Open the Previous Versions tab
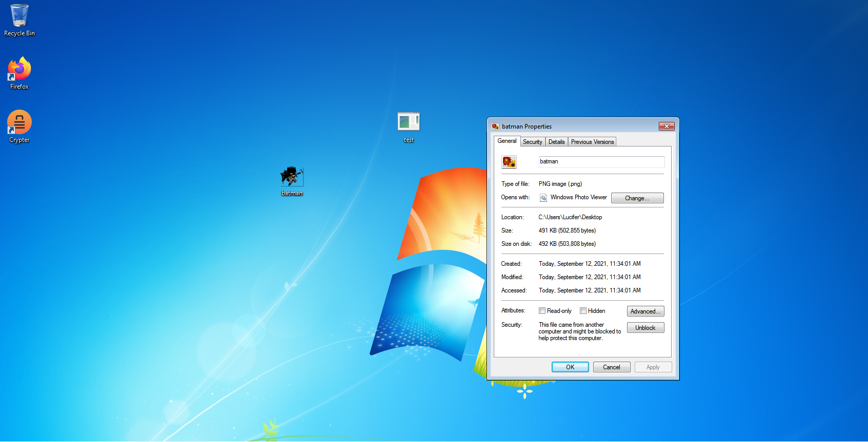 click(592, 142)
